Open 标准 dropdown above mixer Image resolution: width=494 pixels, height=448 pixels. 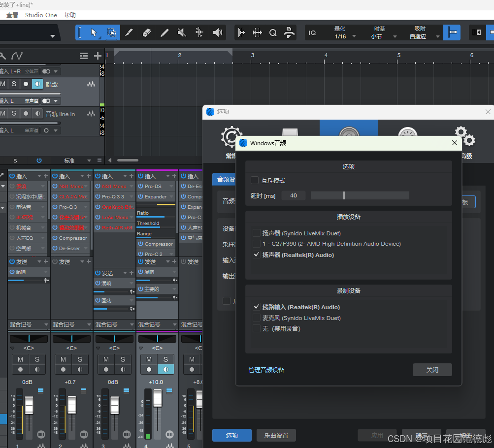tap(89, 160)
